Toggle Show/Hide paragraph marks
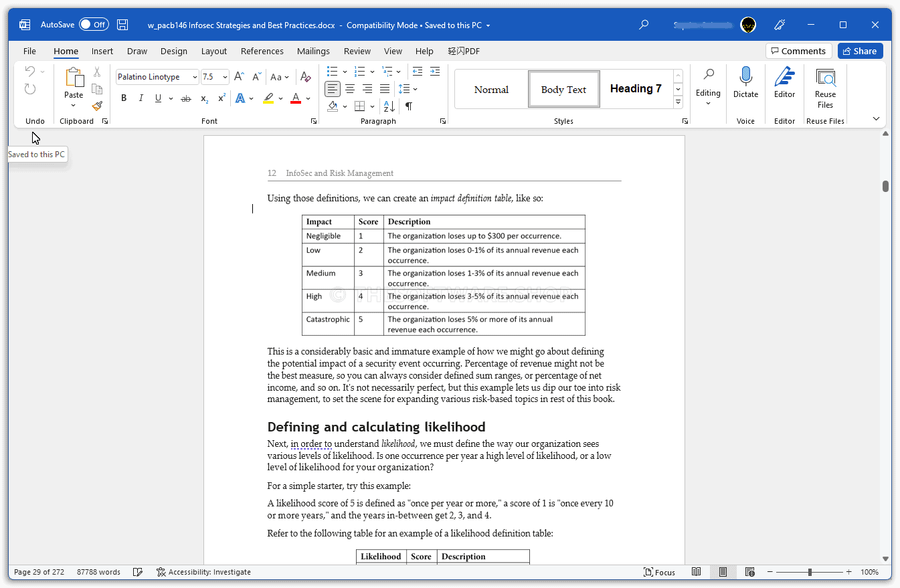This screenshot has height=588, width=900. [x=408, y=106]
